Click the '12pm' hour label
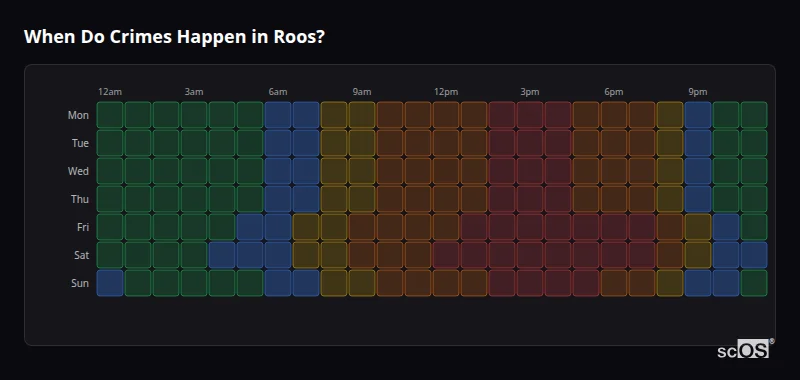 pos(446,92)
